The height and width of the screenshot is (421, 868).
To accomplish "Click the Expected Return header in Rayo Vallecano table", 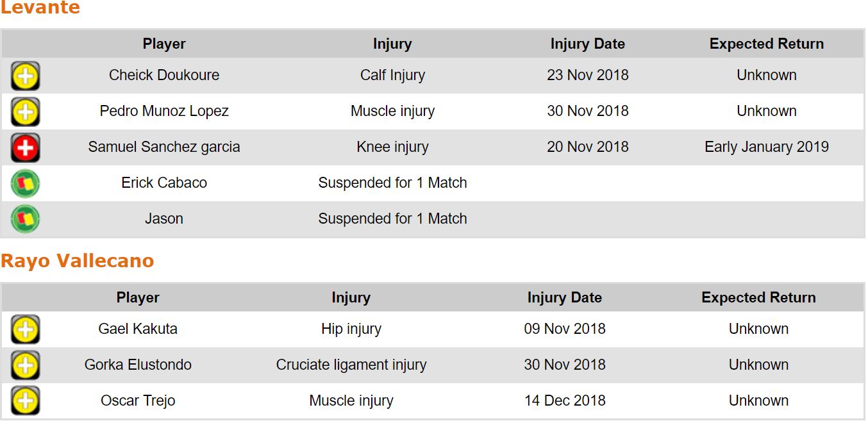I will tap(758, 298).
